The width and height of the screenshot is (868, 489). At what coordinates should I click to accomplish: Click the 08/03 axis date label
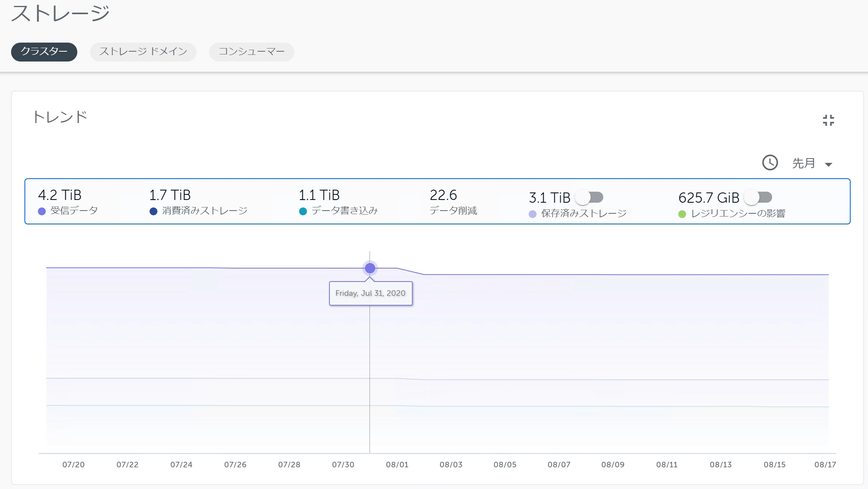(451, 465)
